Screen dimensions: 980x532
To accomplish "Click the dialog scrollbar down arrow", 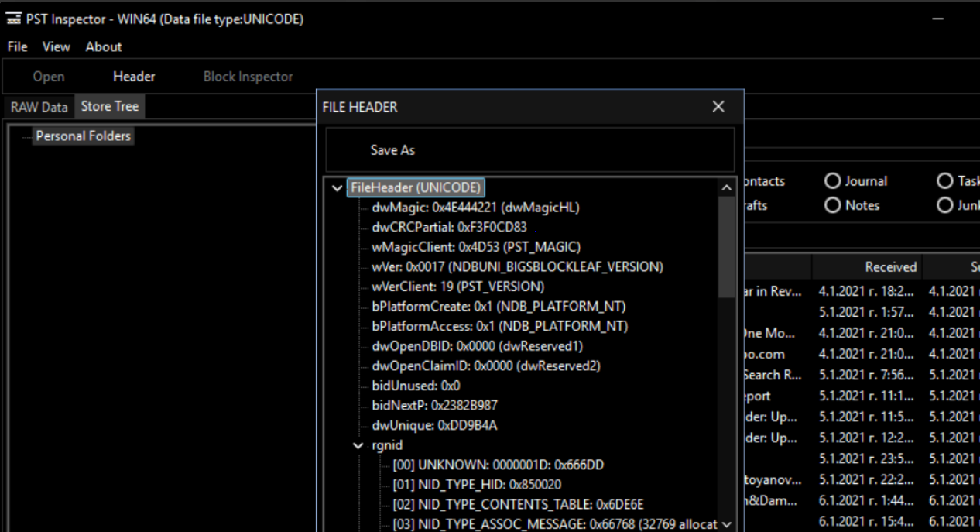I will click(x=726, y=523).
